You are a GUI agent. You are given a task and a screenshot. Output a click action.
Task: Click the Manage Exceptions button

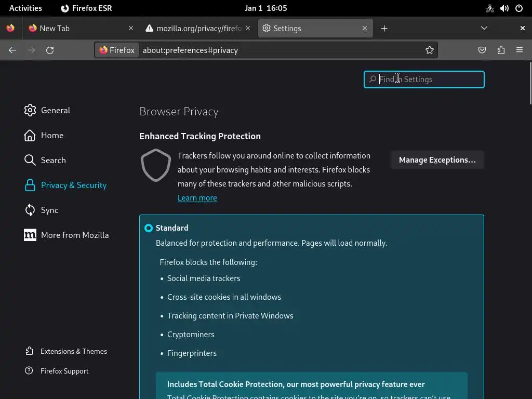(x=437, y=160)
